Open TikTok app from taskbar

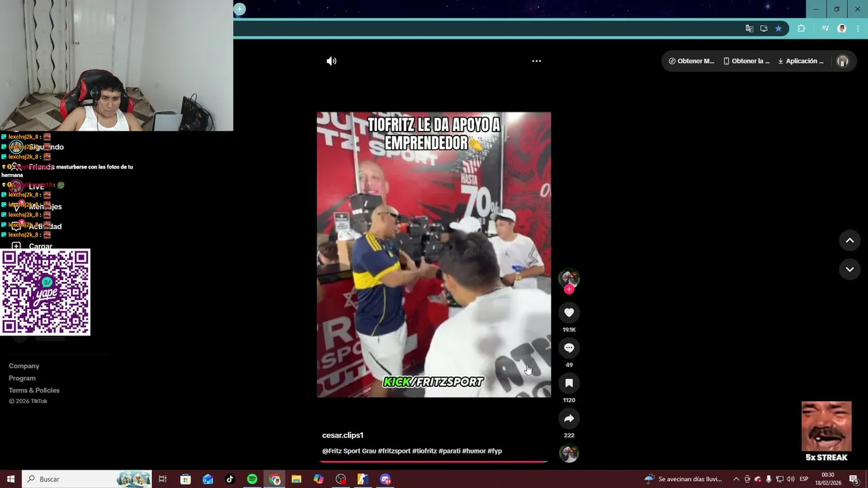(x=230, y=479)
